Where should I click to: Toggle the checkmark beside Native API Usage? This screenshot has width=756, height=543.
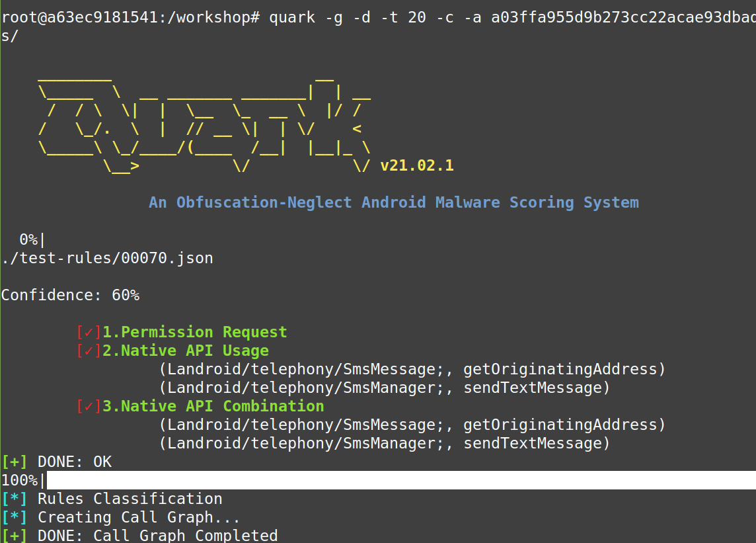(x=89, y=350)
